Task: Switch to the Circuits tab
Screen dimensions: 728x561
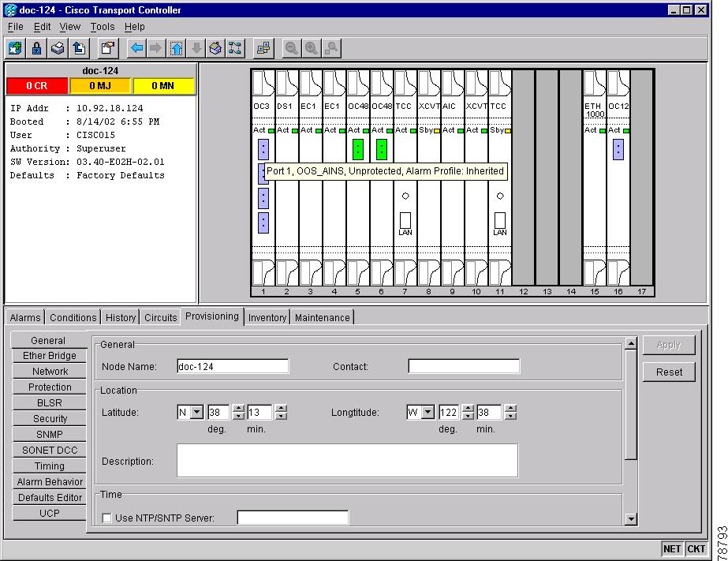Action: point(160,318)
